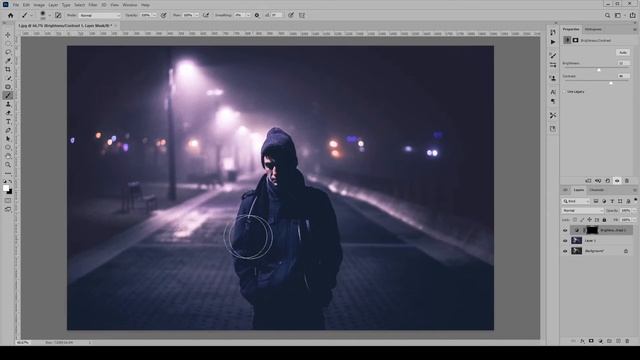Open the brush Mode dropdown
This screenshot has width=640, height=360.
100,15
